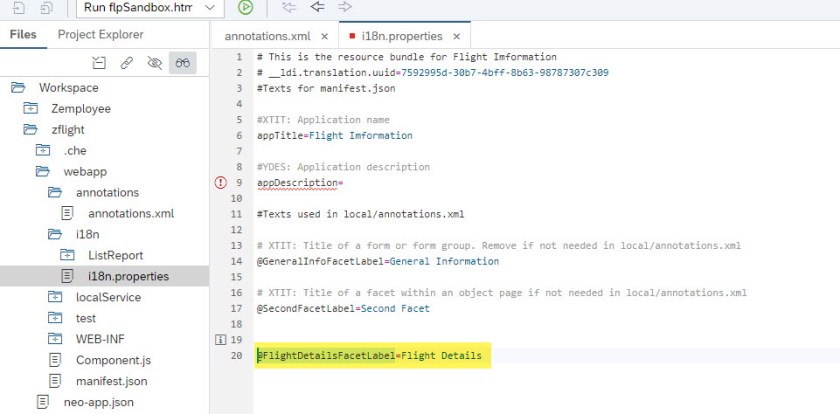The image size is (840, 414).
Task: Click the collapse all icon in the Files panel
Action: pyautogui.click(x=99, y=63)
